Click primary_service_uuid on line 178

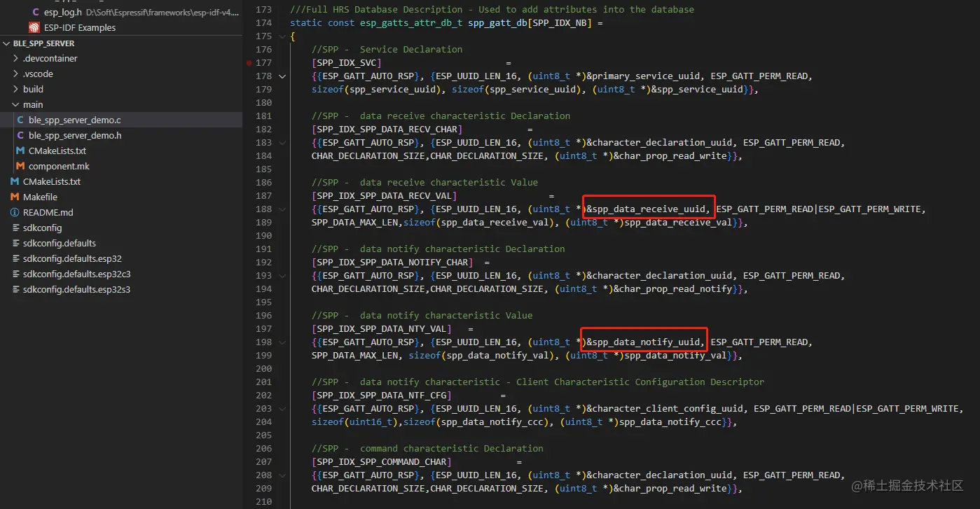coord(648,76)
